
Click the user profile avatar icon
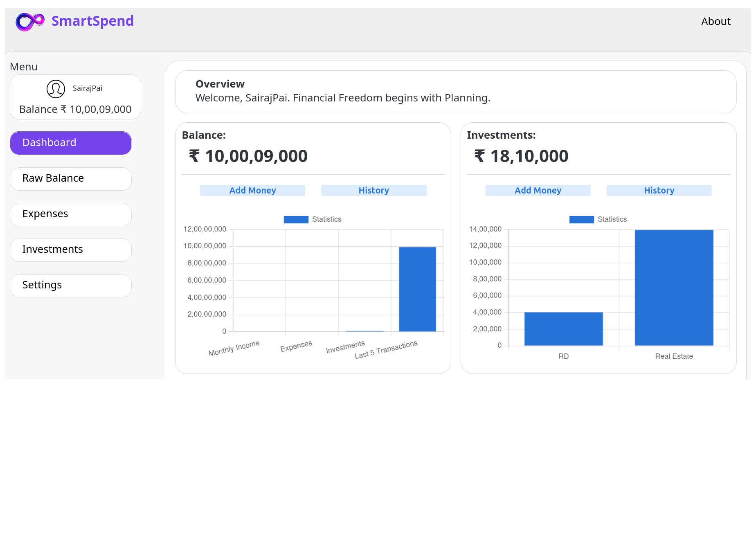(x=56, y=89)
